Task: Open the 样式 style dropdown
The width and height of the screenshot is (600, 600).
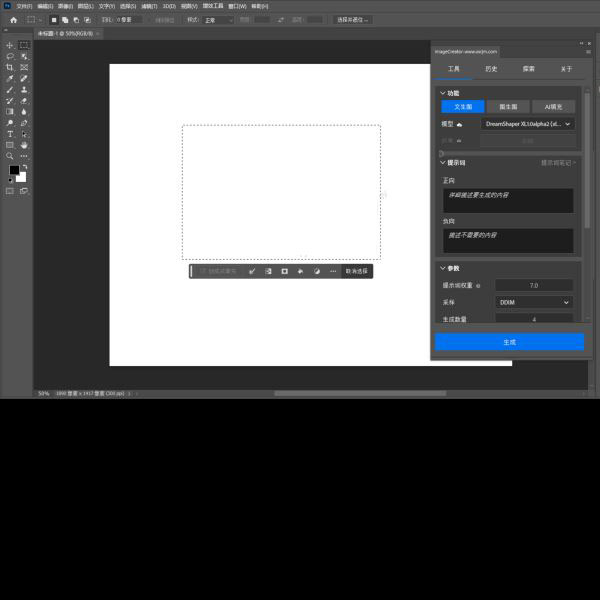Action: (x=218, y=20)
